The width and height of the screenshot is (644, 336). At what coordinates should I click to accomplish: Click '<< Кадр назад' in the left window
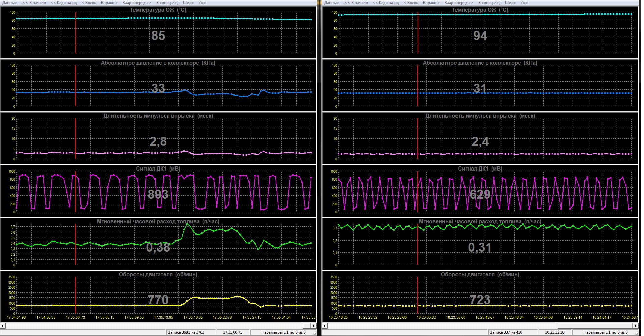pyautogui.click(x=64, y=3)
